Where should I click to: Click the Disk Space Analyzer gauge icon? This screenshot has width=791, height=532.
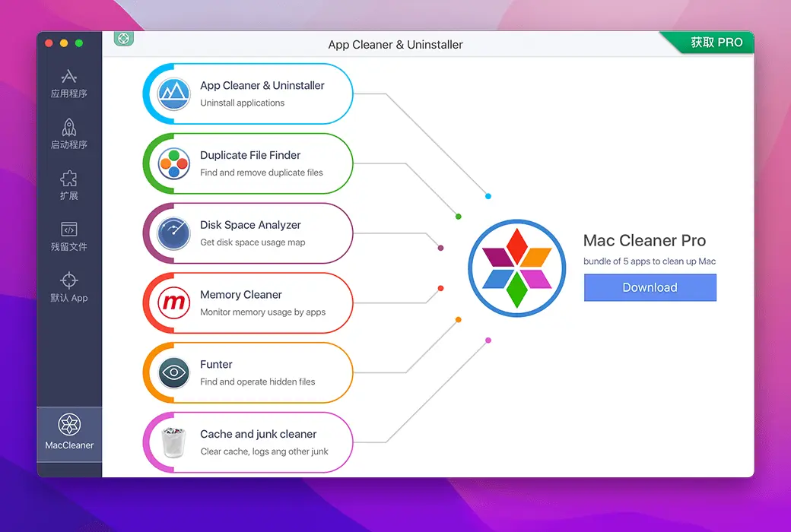tap(173, 233)
